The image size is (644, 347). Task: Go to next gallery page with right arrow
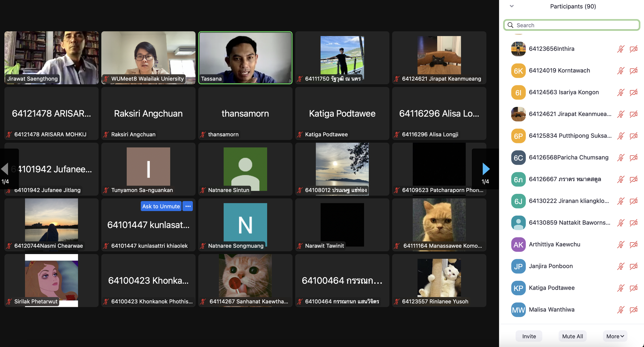click(485, 169)
